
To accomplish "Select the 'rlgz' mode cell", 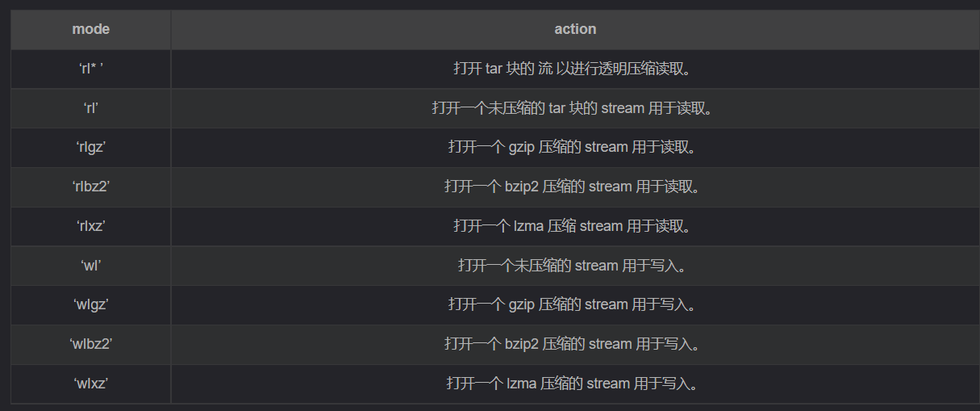I will coord(91,147).
